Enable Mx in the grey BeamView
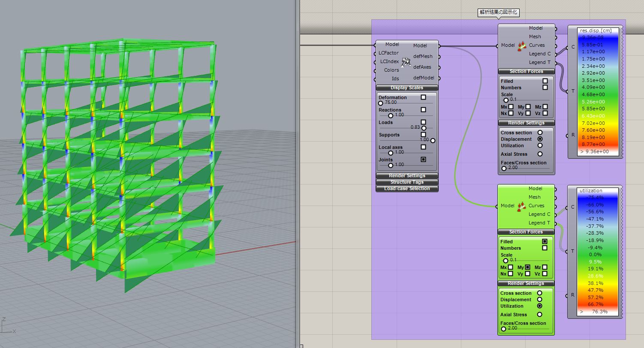 coord(511,107)
